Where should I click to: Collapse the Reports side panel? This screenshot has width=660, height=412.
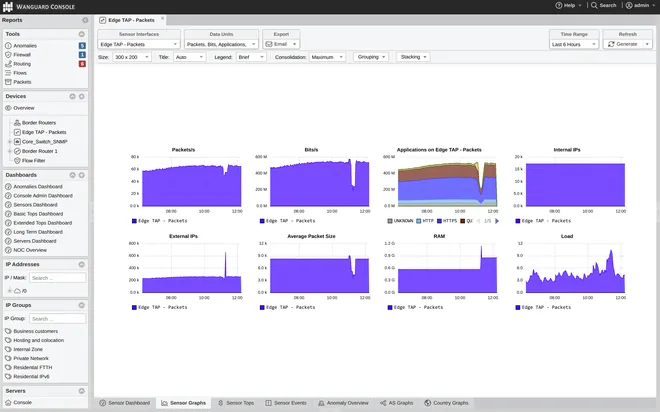85,20
